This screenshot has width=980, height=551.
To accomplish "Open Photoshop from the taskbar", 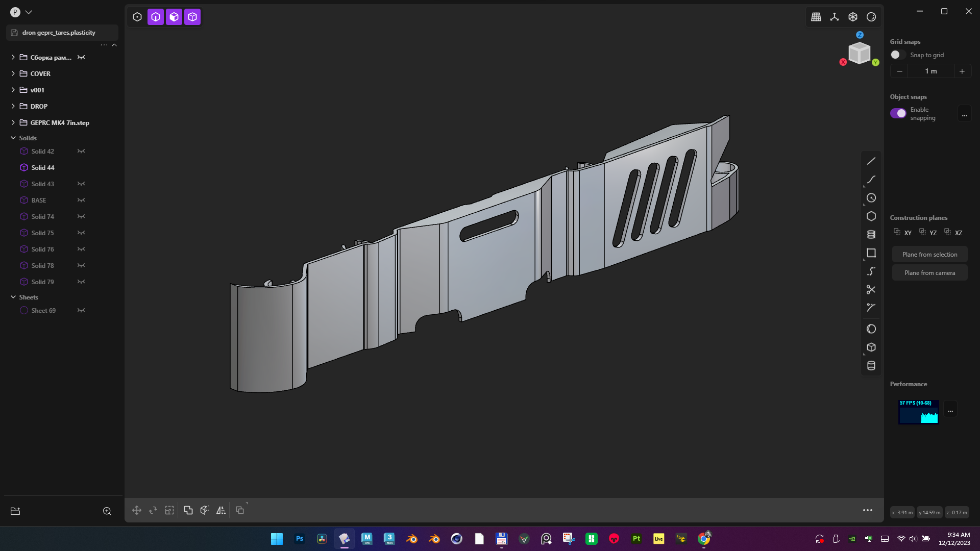I will (x=299, y=539).
